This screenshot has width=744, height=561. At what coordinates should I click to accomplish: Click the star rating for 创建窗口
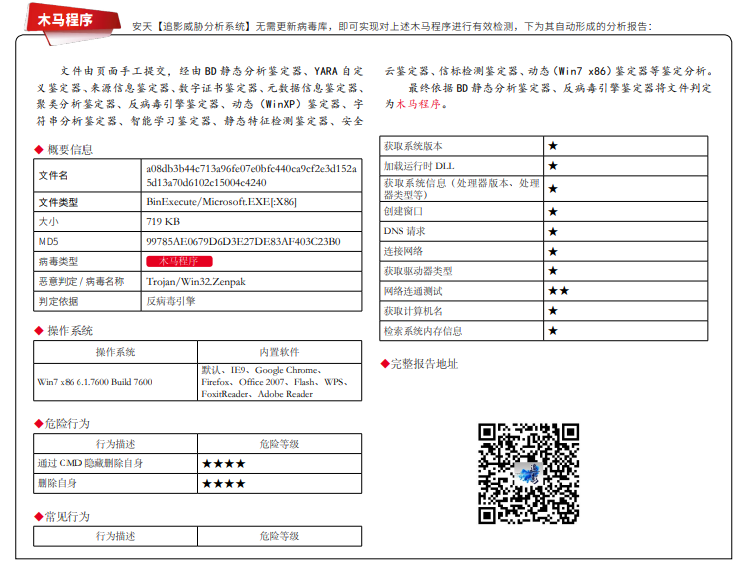pyautogui.click(x=553, y=212)
